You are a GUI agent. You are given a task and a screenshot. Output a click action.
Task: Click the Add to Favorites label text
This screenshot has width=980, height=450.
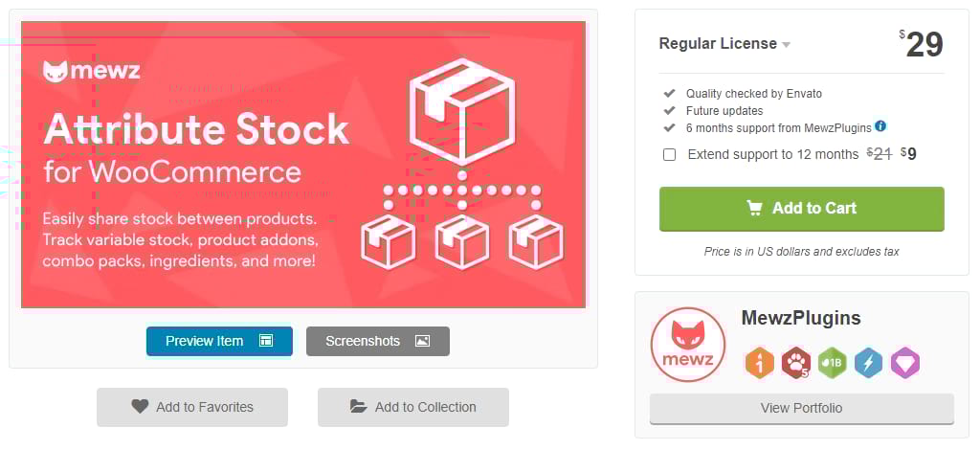205,407
